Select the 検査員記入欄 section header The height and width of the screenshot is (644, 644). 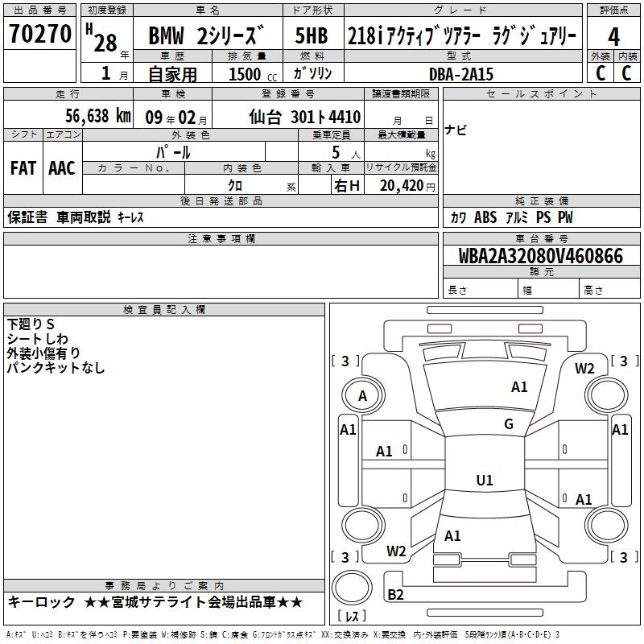164,310
